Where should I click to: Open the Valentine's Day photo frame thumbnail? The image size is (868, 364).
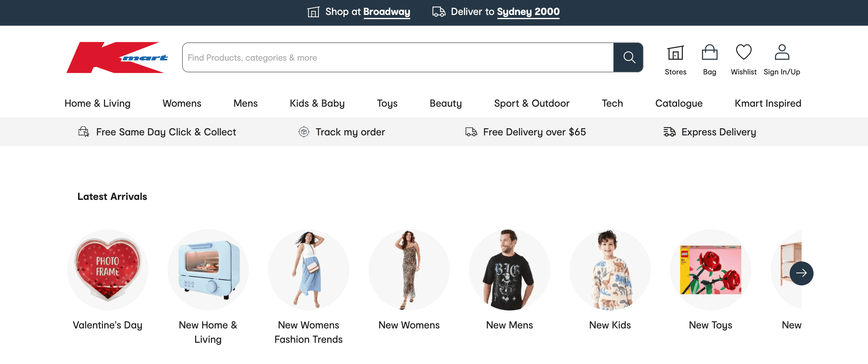[x=107, y=270]
